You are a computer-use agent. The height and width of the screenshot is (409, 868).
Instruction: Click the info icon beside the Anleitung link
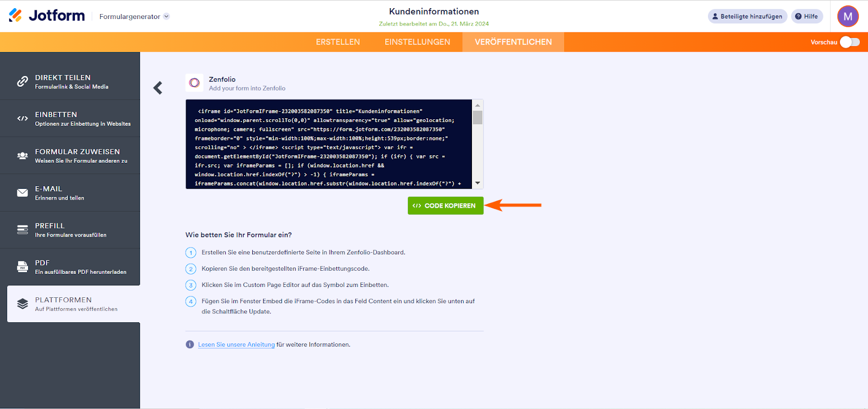pyautogui.click(x=189, y=344)
